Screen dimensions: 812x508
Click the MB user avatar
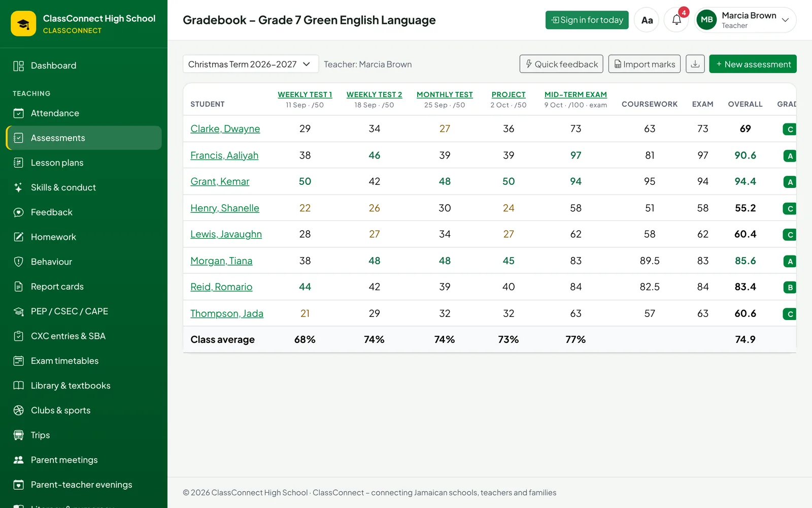tap(707, 20)
